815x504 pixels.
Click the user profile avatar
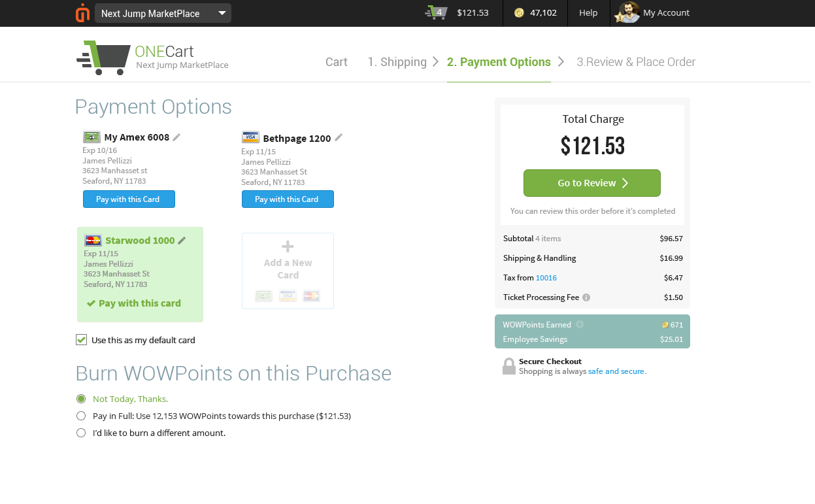click(x=628, y=12)
